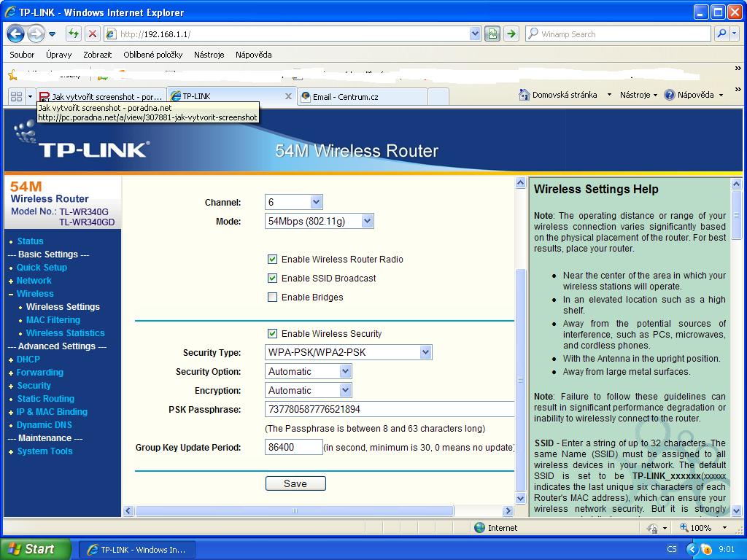This screenshot has width=747, height=560.
Task: Close the TP-LINK tab
Action: (x=288, y=96)
